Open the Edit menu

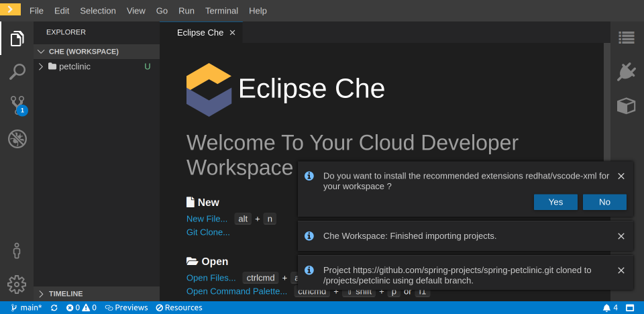62,11
